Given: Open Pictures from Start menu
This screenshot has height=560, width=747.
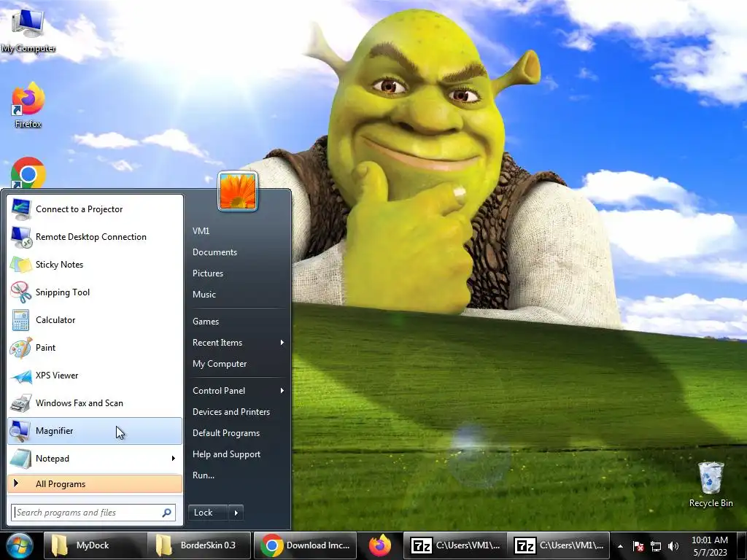Looking at the screenshot, I should [208, 273].
